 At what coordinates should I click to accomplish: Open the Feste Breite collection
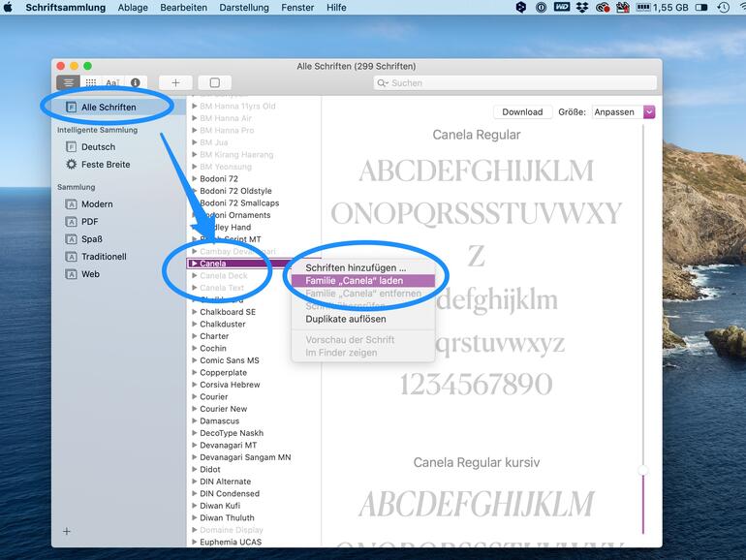coord(106,164)
